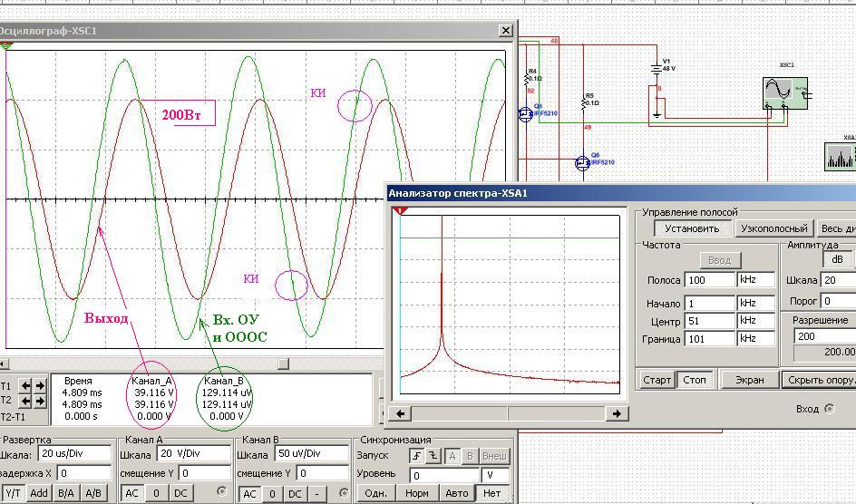Move cursor T2 left with its arrow button

click(x=25, y=402)
